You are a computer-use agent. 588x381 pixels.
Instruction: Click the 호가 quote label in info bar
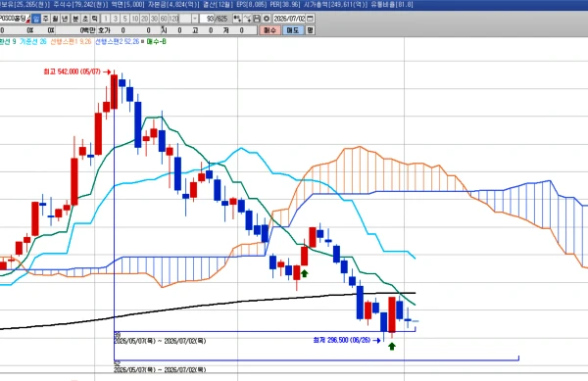(x=104, y=30)
